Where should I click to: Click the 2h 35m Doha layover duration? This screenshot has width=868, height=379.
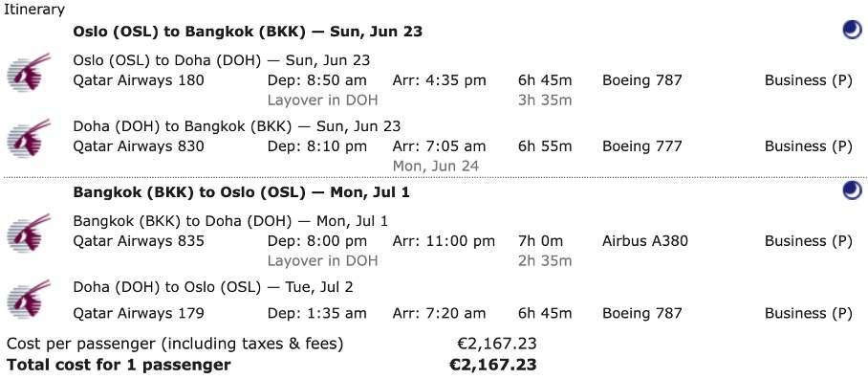click(545, 260)
